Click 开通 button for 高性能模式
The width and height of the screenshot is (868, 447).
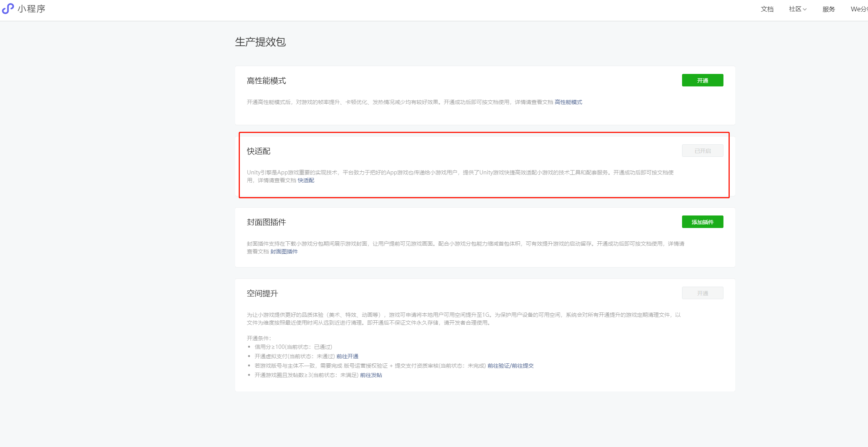point(702,80)
